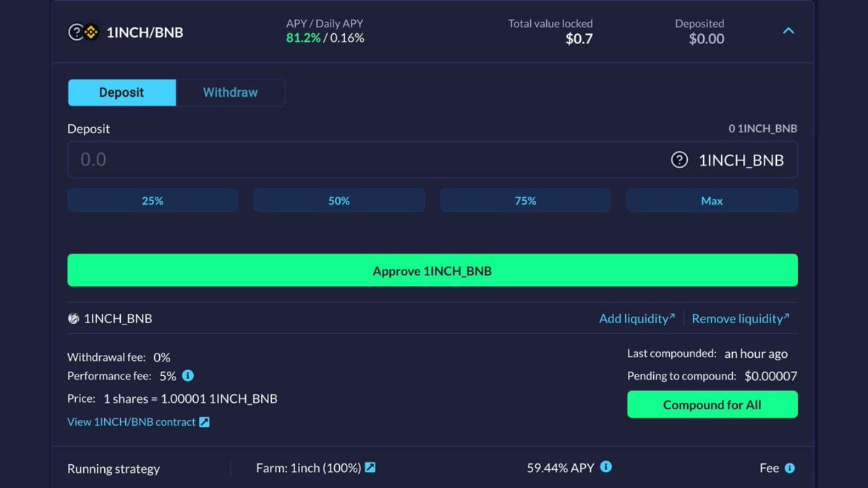Click the 1inch logo next to 1INCH_BNB
The height and width of the screenshot is (488, 868).
(x=73, y=318)
